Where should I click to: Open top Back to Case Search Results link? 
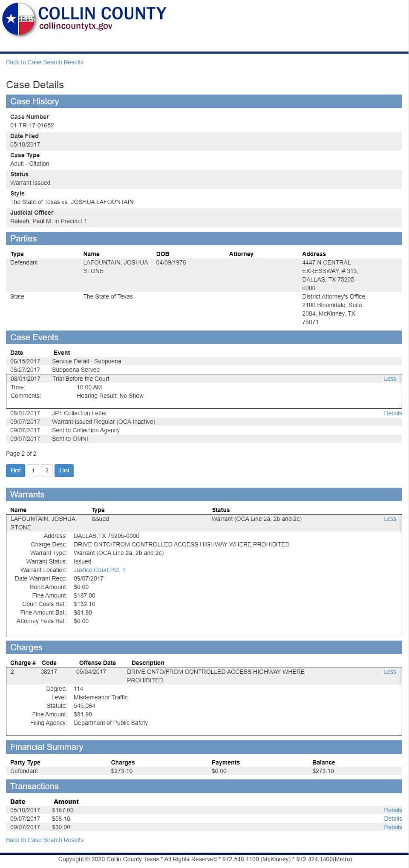point(45,62)
